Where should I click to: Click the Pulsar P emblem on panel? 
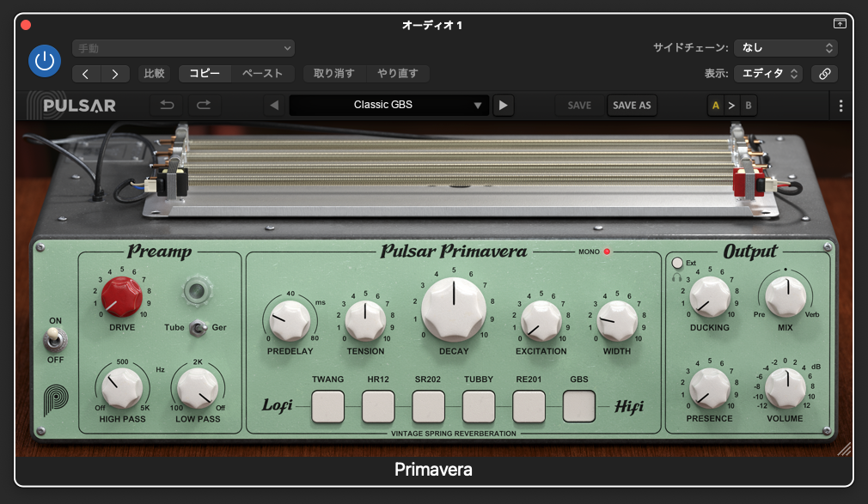[x=56, y=400]
